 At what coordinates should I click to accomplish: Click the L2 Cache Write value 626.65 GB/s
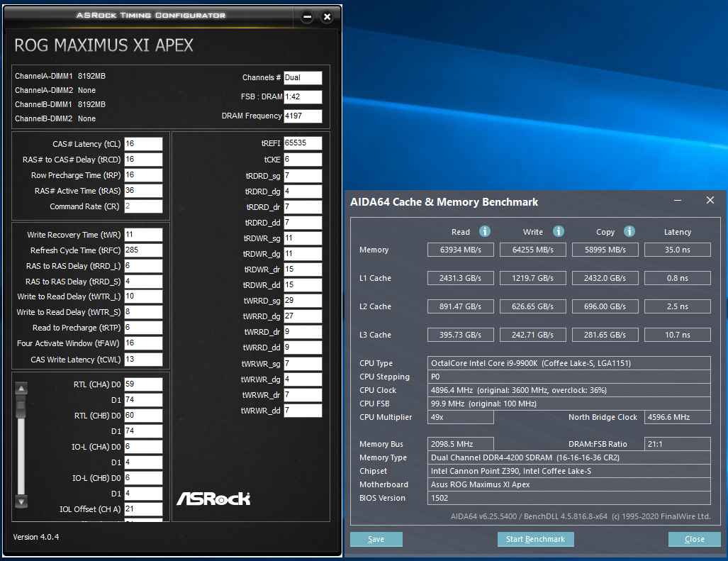coord(533,306)
